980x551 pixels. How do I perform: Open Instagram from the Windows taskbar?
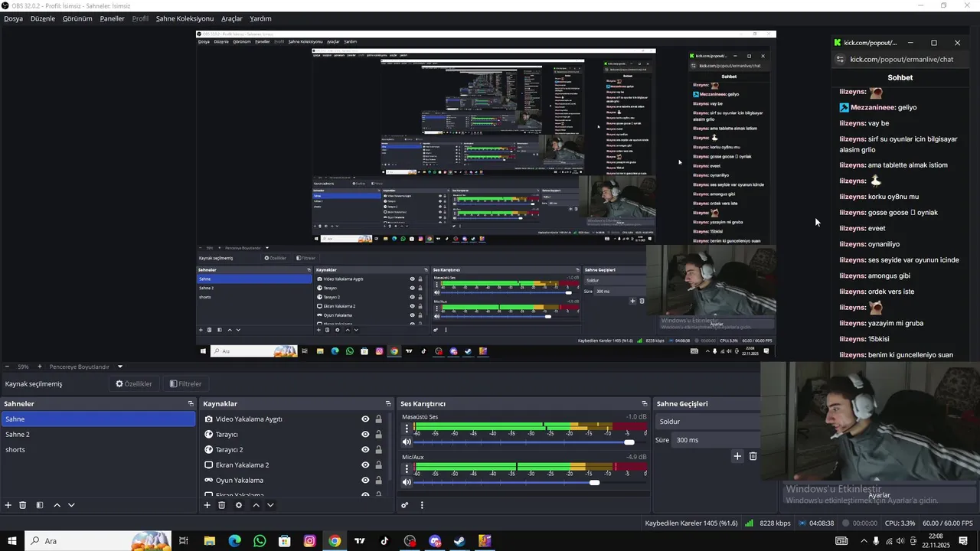pos(309,541)
